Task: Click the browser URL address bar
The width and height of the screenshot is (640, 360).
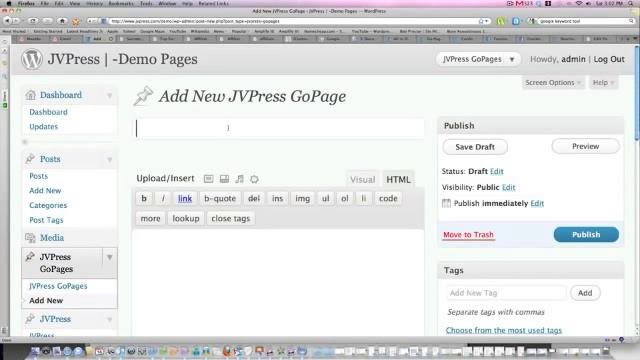Action: 294,21
